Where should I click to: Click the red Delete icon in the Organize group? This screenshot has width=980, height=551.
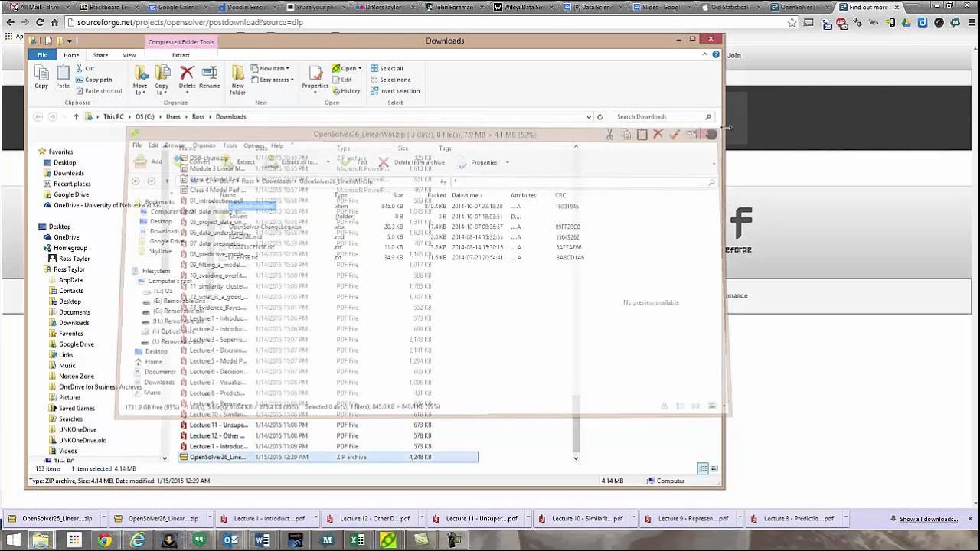coord(187,73)
